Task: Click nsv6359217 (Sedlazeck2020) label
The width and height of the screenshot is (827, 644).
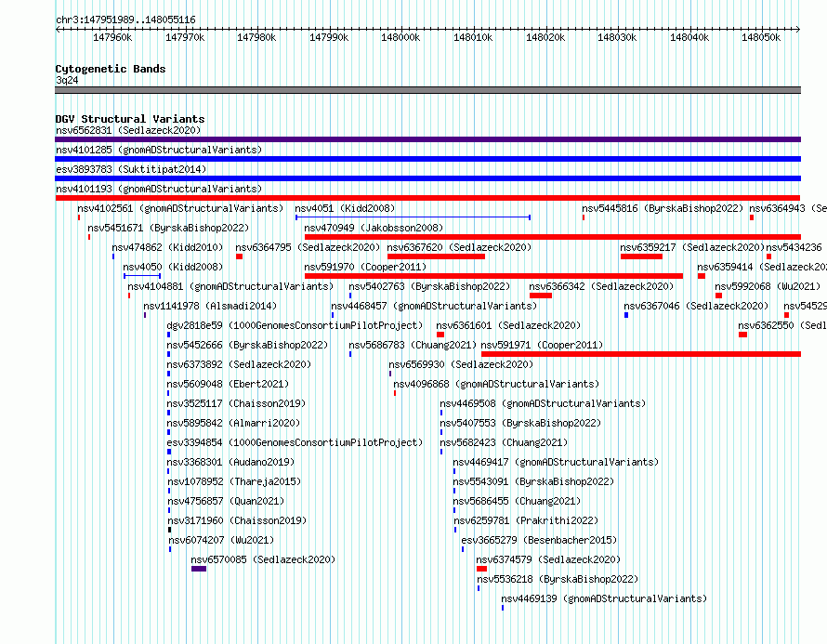Action: tap(692, 247)
